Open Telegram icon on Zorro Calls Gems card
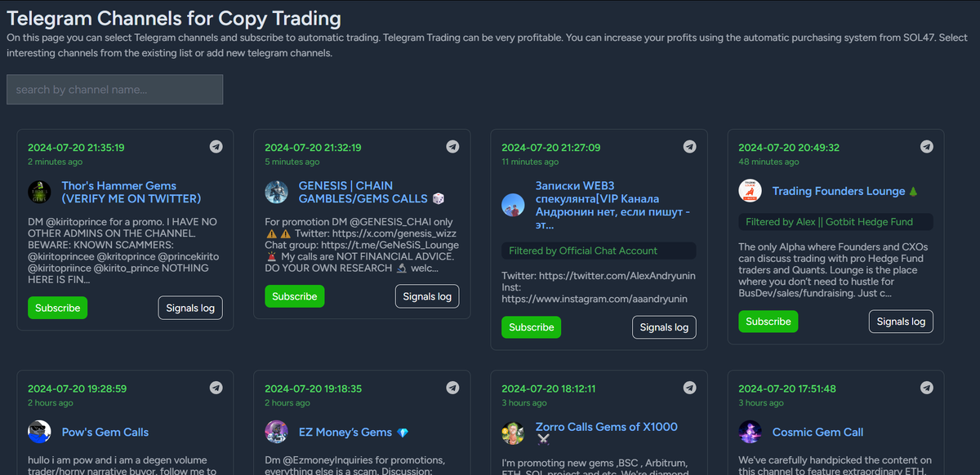The width and height of the screenshot is (980, 475). (x=689, y=388)
